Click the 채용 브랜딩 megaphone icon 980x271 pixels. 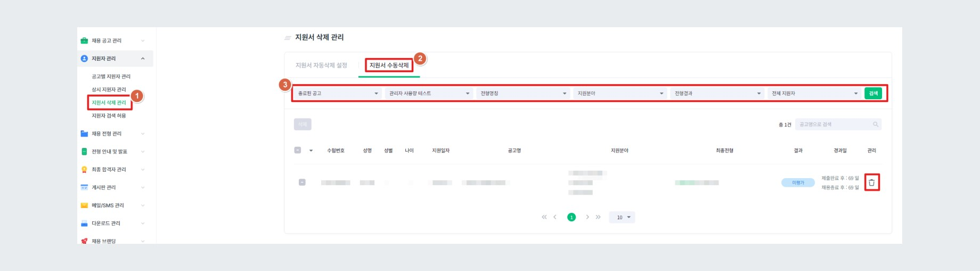[84, 241]
